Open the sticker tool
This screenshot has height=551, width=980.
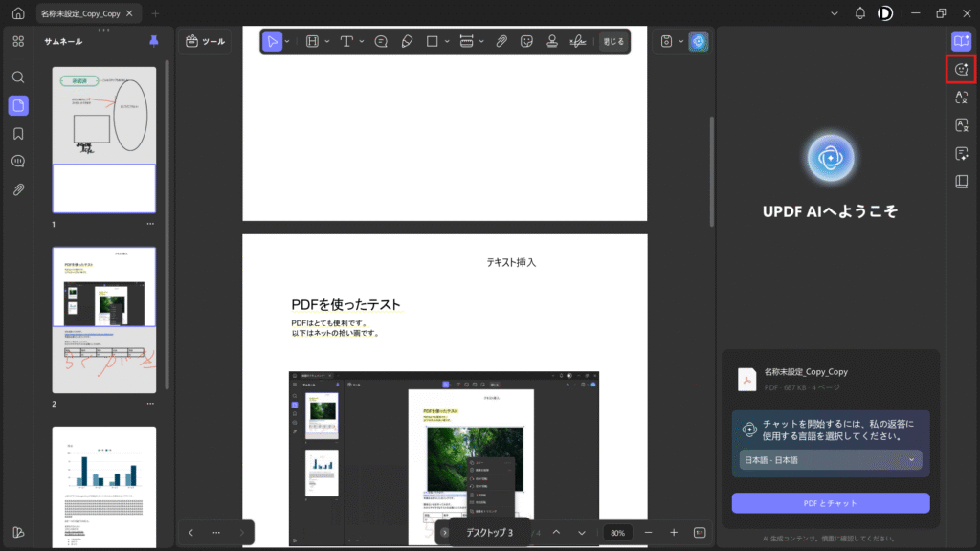coord(526,41)
